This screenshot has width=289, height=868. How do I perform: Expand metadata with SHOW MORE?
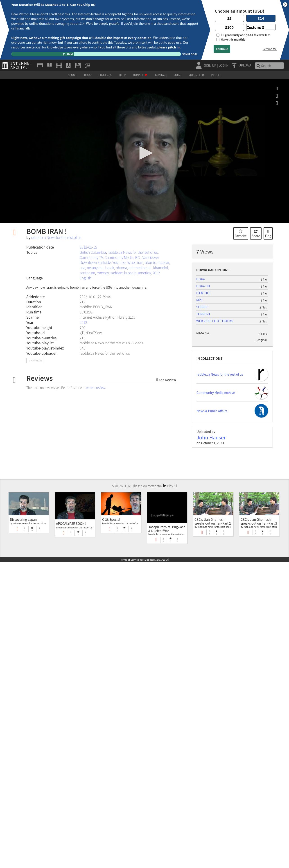[36, 361]
